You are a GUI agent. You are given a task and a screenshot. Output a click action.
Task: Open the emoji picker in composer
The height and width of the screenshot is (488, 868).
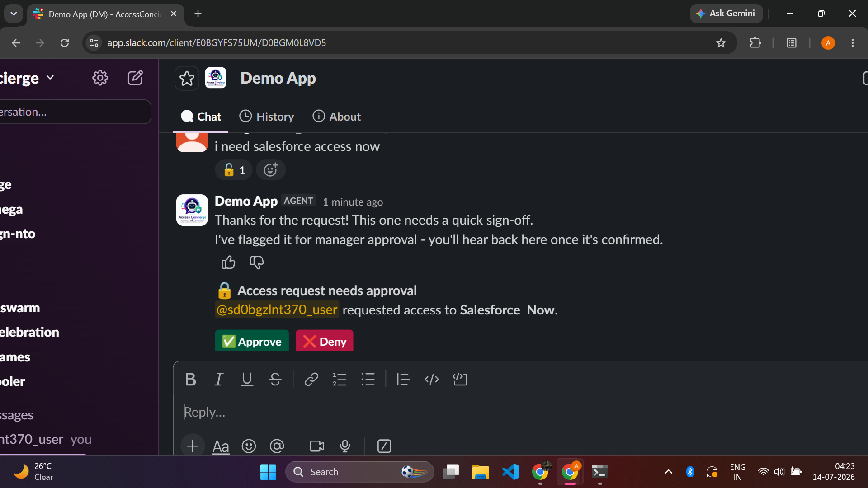(x=249, y=446)
